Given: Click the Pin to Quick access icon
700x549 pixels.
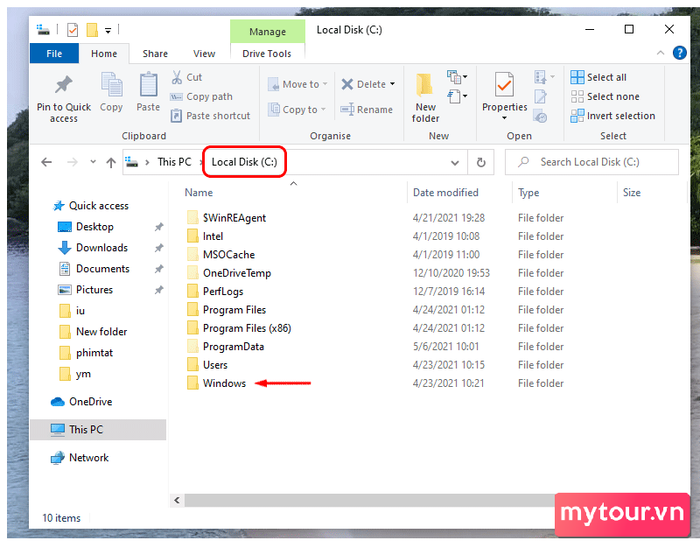Looking at the screenshot, I should (x=63, y=87).
